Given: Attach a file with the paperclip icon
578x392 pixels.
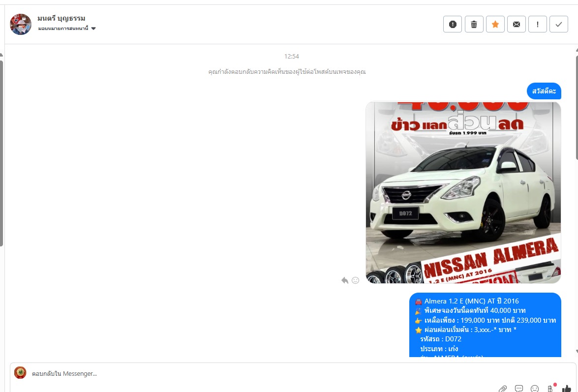Looking at the screenshot, I should 502,389.
